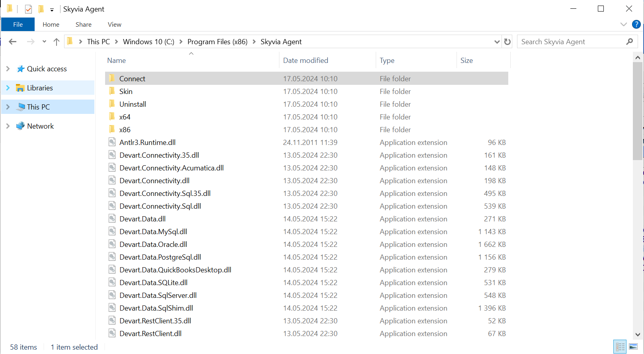Open recent locations dropdown arrow

point(44,42)
